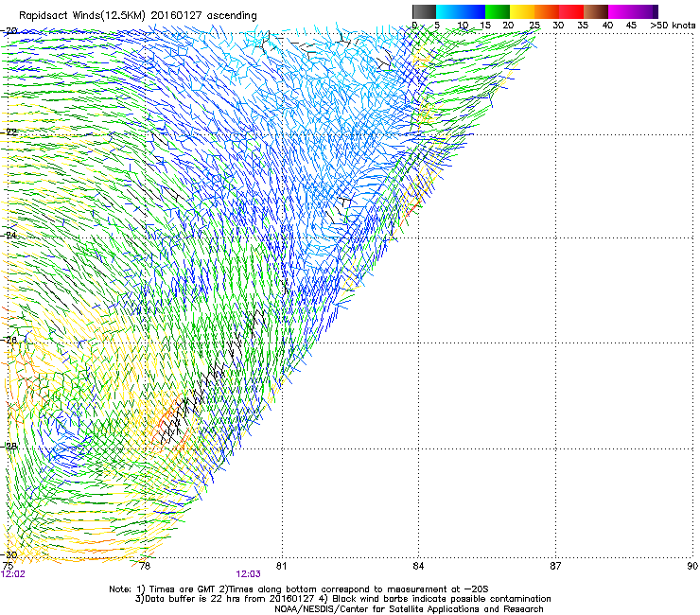Click the '45' legend scale label
The height and width of the screenshot is (615, 700).
(x=631, y=26)
